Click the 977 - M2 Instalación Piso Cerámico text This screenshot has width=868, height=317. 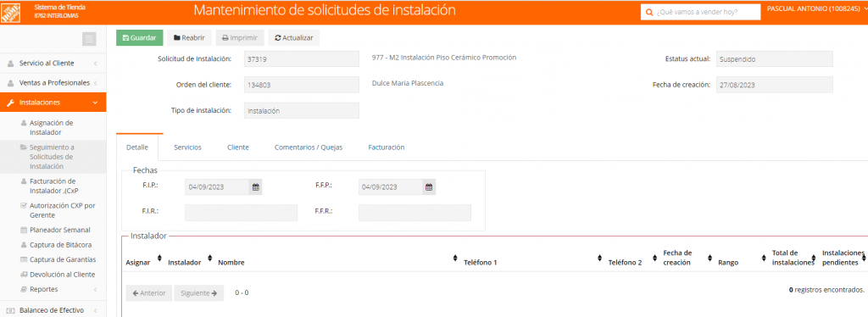point(444,57)
